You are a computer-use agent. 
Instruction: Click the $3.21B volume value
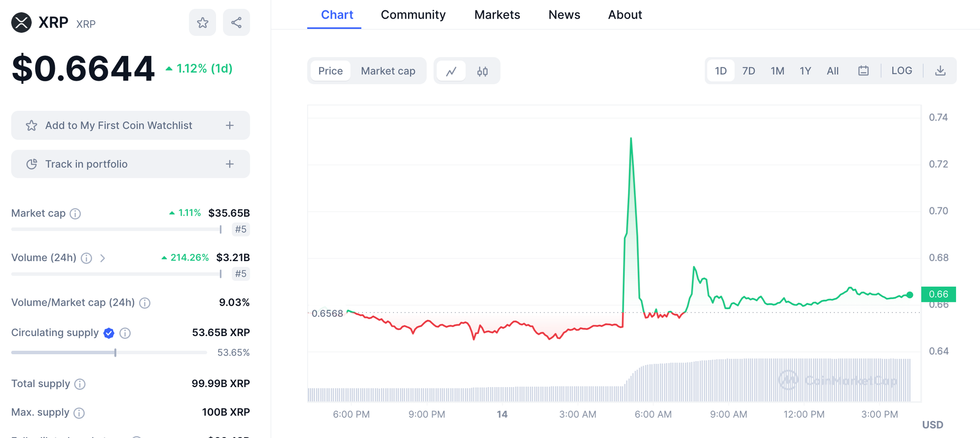[233, 258]
